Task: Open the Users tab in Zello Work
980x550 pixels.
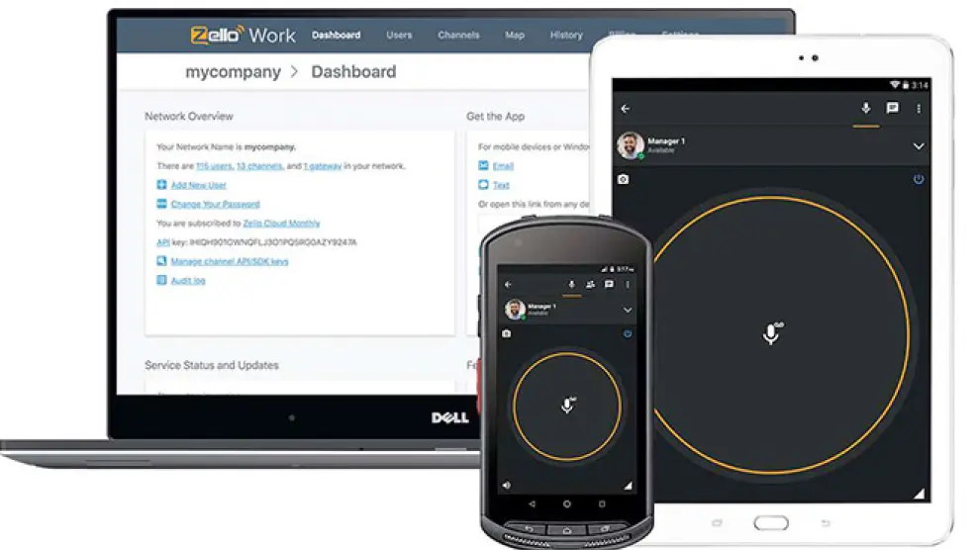Action: click(x=399, y=36)
